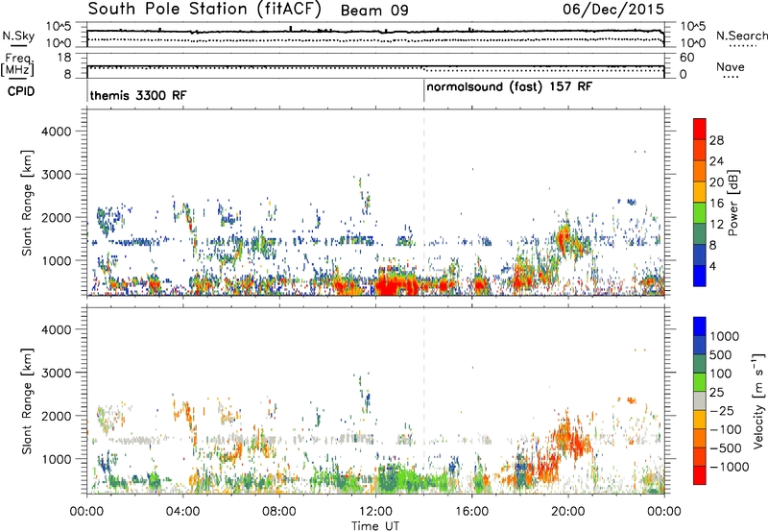Click the green segment of the Power color bar

pyautogui.click(x=700, y=212)
